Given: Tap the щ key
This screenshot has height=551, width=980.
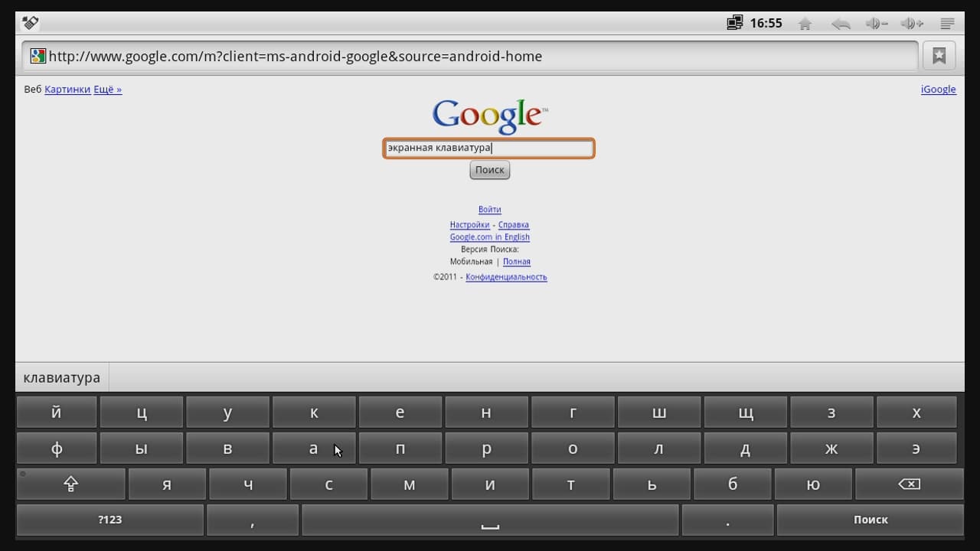Looking at the screenshot, I should click(745, 412).
